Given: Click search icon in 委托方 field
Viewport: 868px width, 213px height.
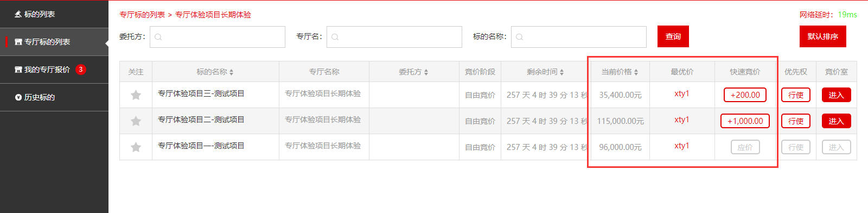Looking at the screenshot, I should [158, 37].
